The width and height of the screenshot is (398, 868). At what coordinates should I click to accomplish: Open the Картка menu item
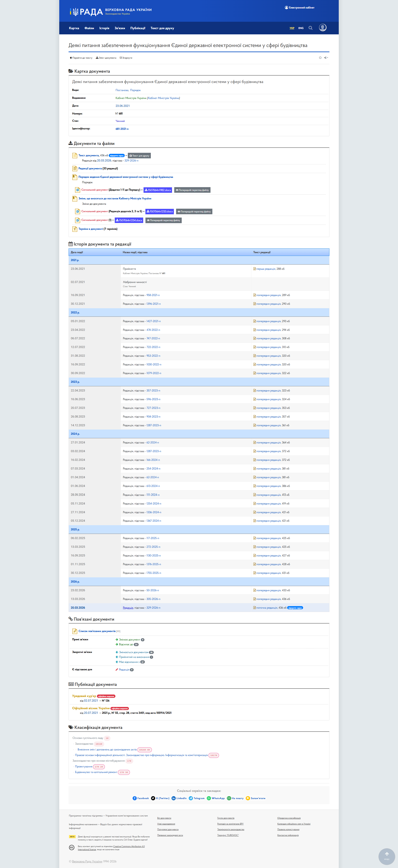[74, 28]
